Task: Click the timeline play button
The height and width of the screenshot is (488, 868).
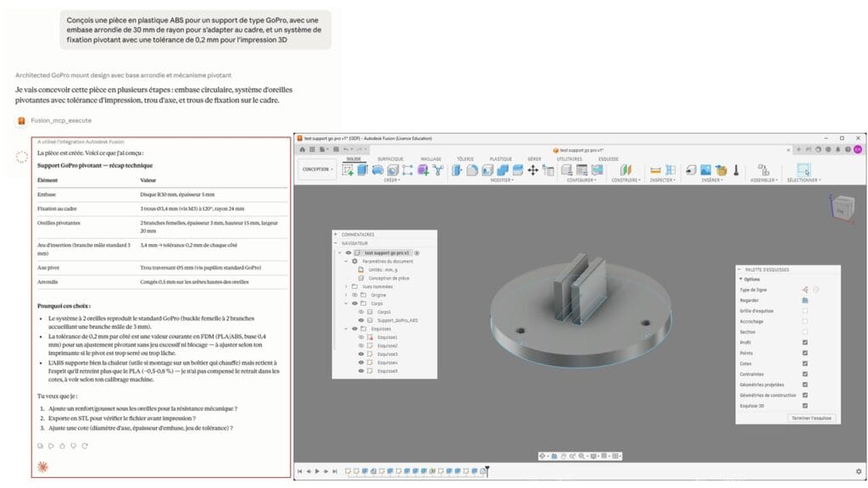Action: click(x=317, y=471)
